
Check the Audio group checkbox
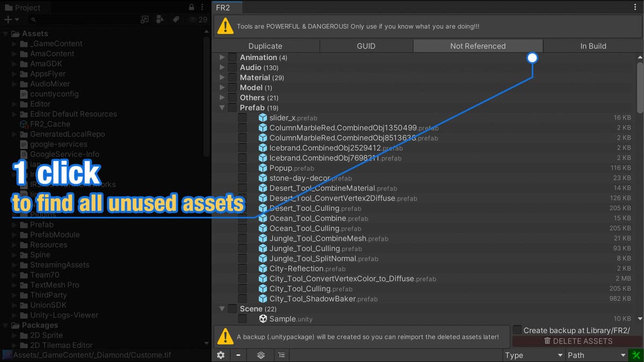232,68
